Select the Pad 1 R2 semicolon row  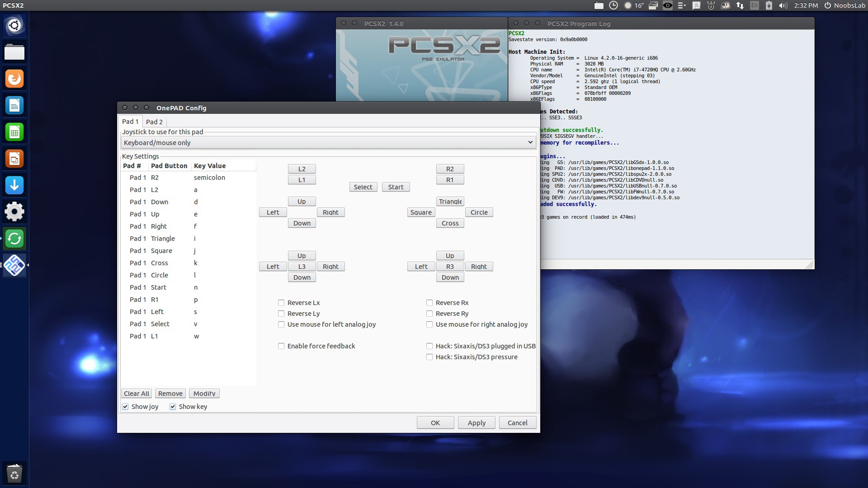pos(189,178)
